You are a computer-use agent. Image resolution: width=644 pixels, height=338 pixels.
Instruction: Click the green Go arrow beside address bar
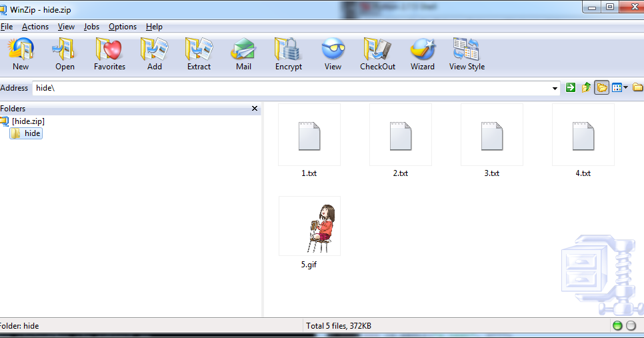point(571,87)
